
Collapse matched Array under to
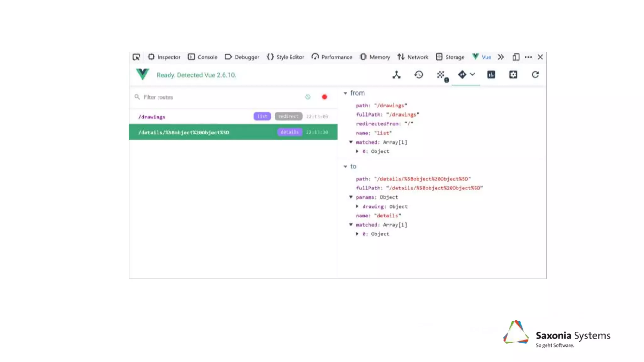point(351,225)
